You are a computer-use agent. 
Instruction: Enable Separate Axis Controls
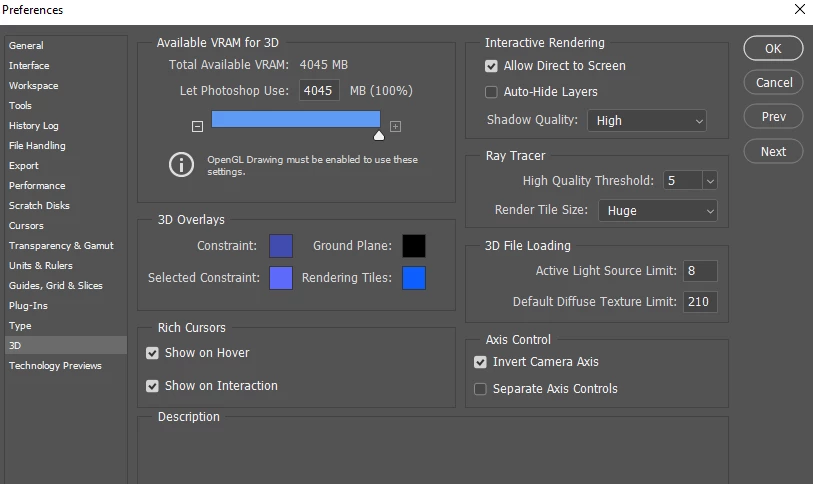480,389
